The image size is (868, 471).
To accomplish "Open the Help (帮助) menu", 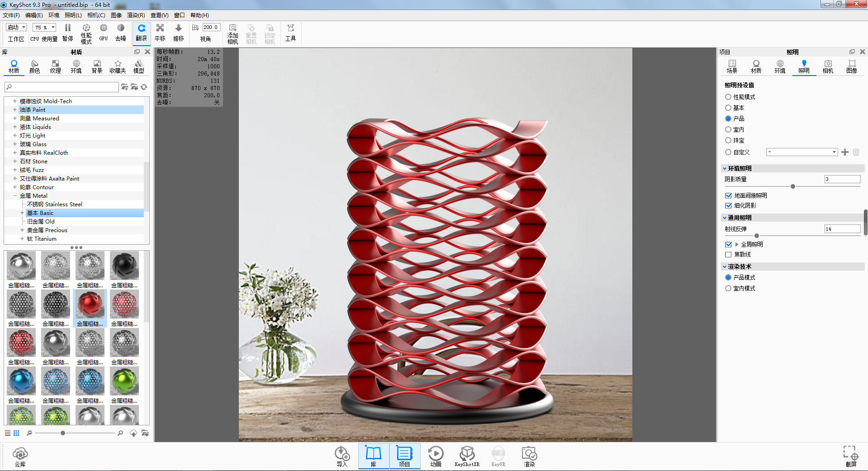I will [x=199, y=15].
